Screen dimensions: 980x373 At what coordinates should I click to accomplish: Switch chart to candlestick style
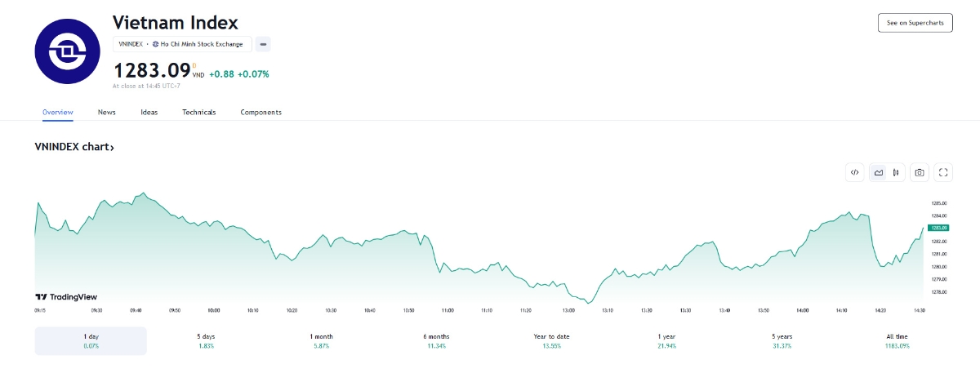[896, 172]
